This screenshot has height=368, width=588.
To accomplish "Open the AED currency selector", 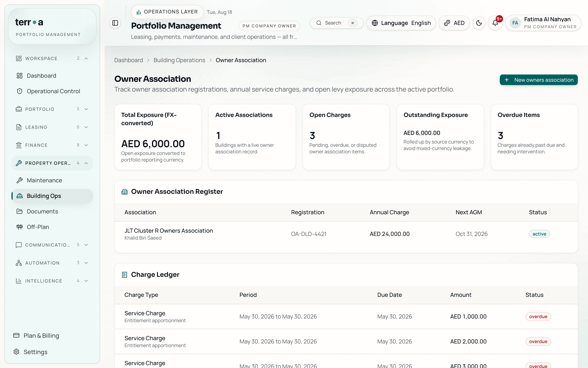I will click(x=454, y=23).
